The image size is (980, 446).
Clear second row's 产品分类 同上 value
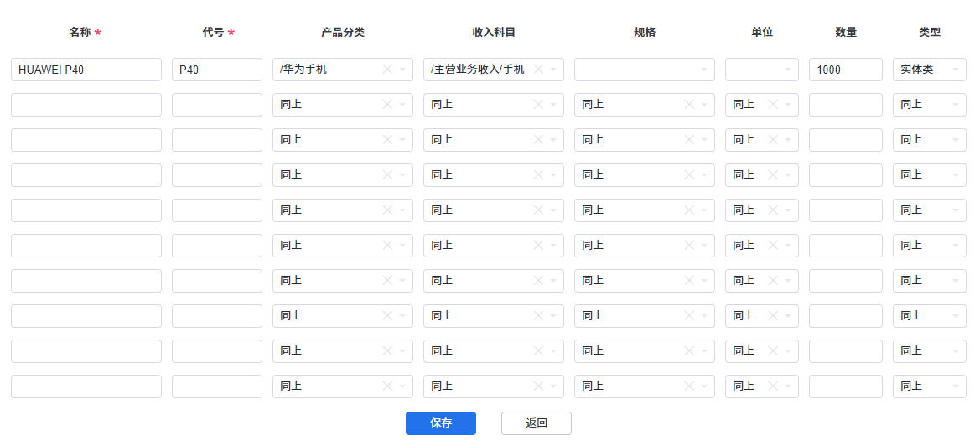tap(387, 105)
